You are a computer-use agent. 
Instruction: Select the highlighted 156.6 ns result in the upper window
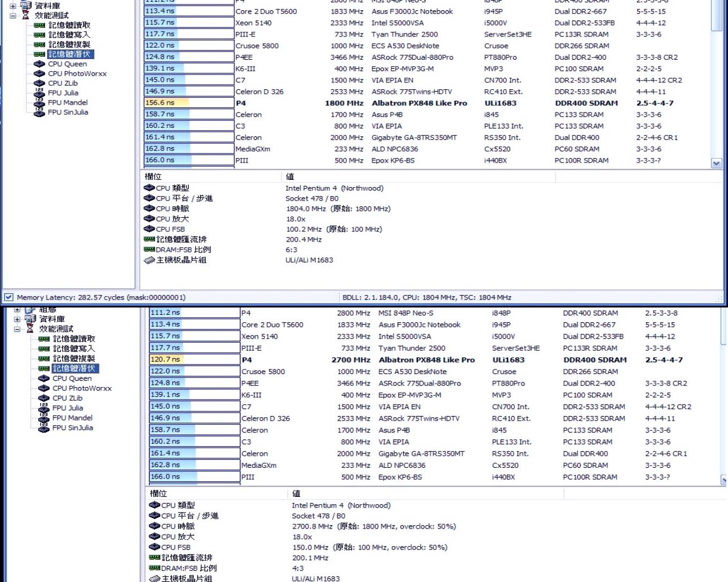click(189, 103)
